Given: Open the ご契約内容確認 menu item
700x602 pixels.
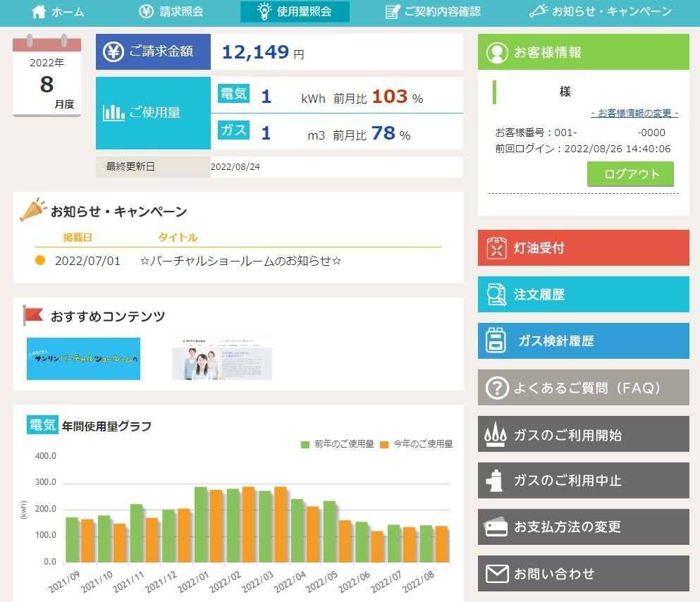Looking at the screenshot, I should [x=433, y=11].
